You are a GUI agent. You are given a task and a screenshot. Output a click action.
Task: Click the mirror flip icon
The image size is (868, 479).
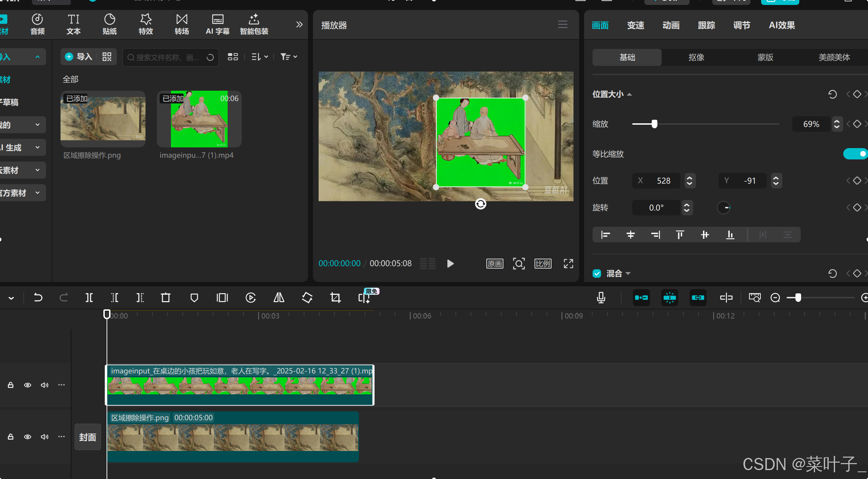[x=279, y=298]
